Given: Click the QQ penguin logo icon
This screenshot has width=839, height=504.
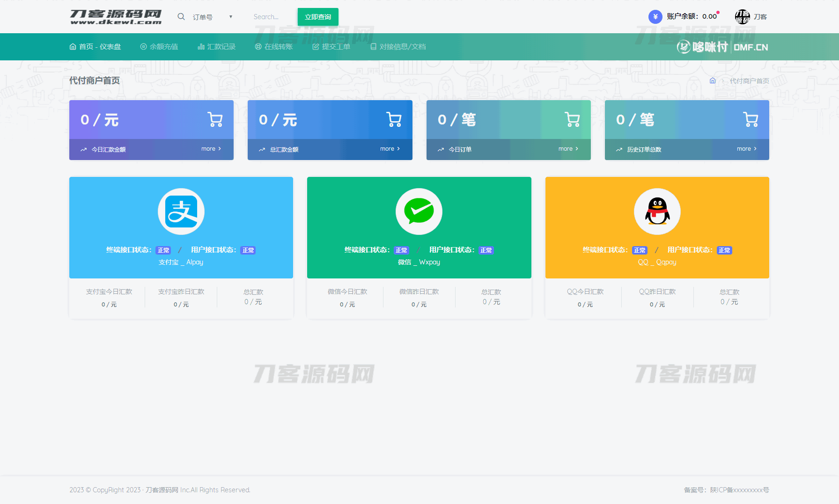Looking at the screenshot, I should 657,212.
